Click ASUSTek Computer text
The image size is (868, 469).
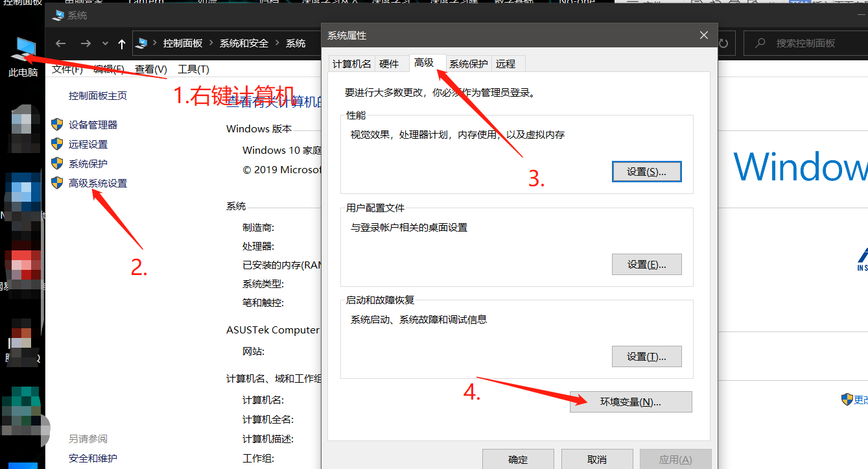(x=273, y=330)
